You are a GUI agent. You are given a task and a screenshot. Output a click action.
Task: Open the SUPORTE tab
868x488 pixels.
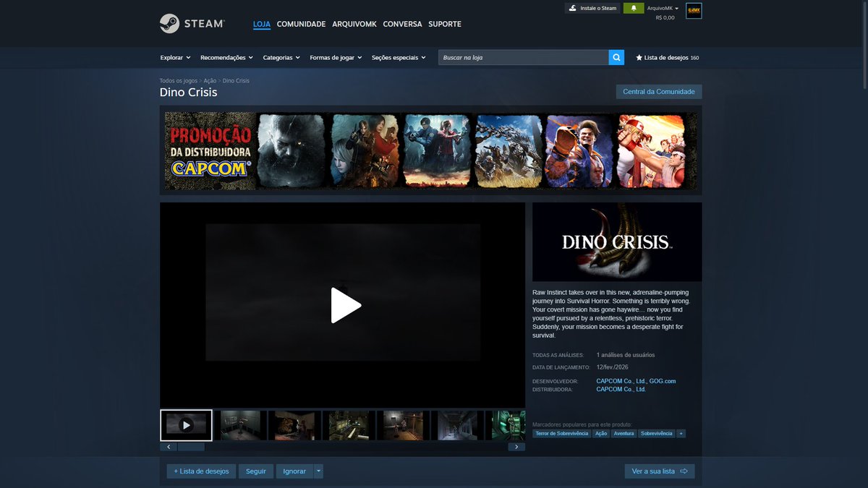coord(445,24)
